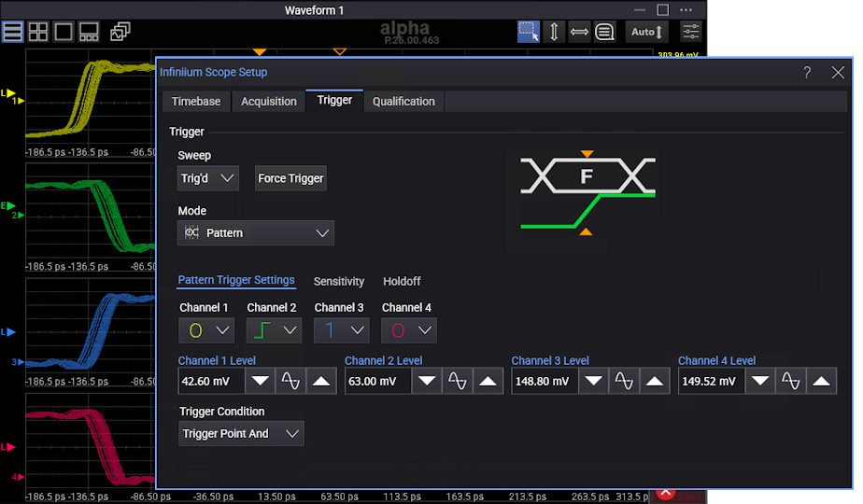Expand the trigger Mode Pattern dropdown
This screenshot has height=504, width=863.
256,233
